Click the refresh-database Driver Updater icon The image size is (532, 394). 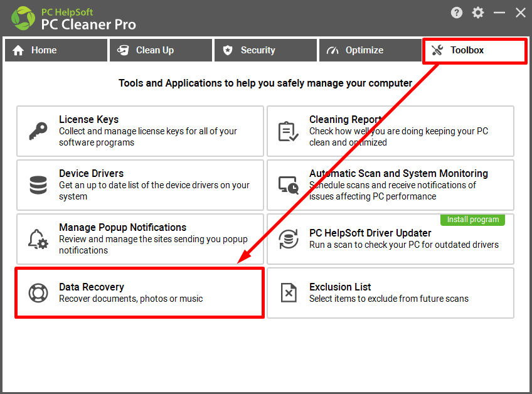point(288,239)
